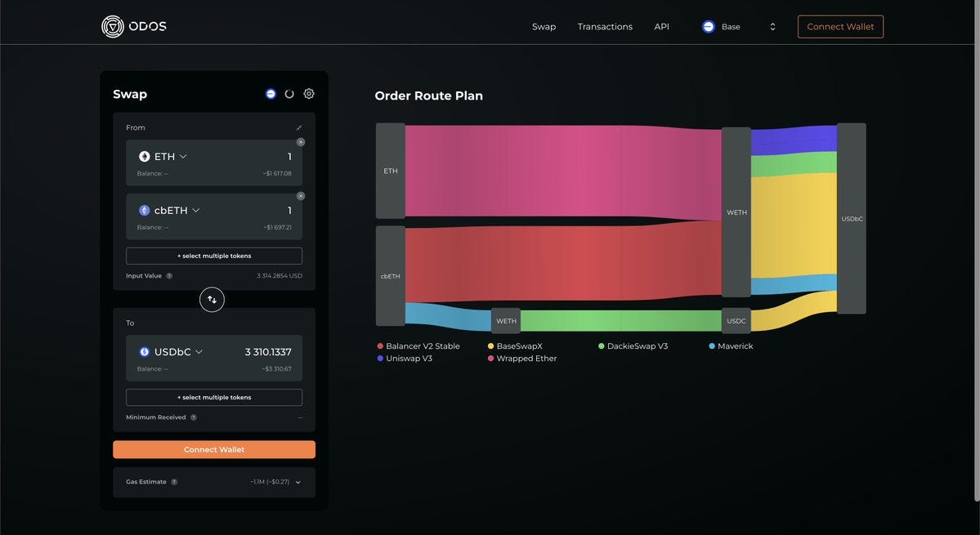
Task: Click Gas Estimate help icon
Action: point(174,482)
